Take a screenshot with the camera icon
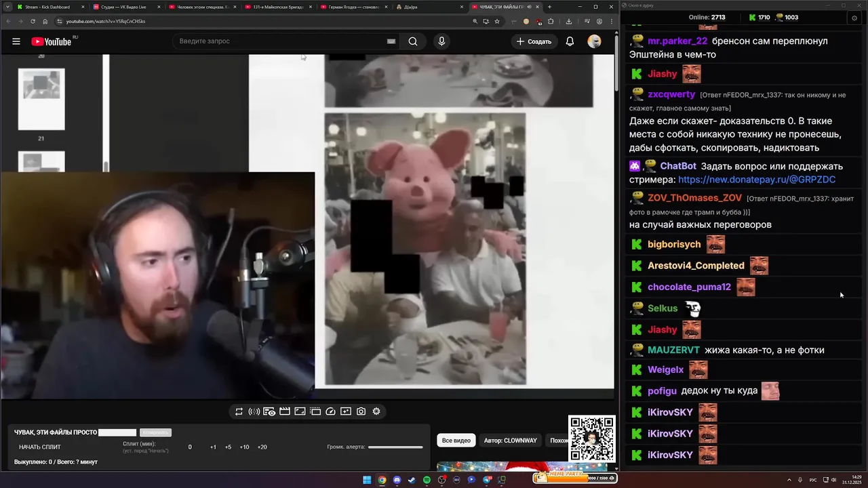Image resolution: width=868 pixels, height=488 pixels. [x=361, y=411]
